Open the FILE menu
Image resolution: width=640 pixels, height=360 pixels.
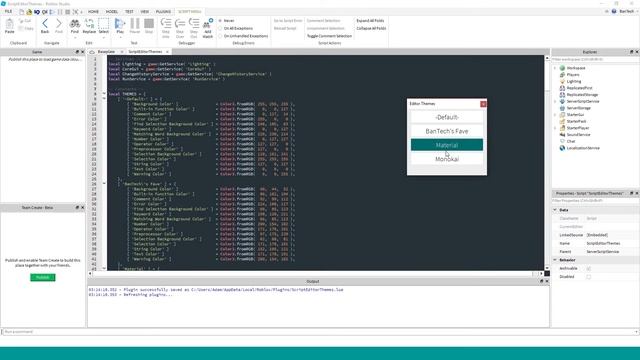[x=8, y=11]
